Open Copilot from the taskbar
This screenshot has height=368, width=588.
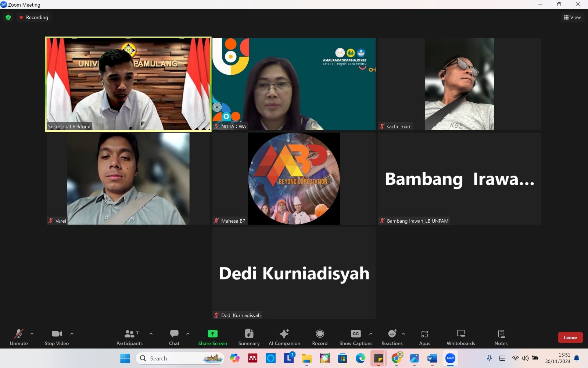235,358
